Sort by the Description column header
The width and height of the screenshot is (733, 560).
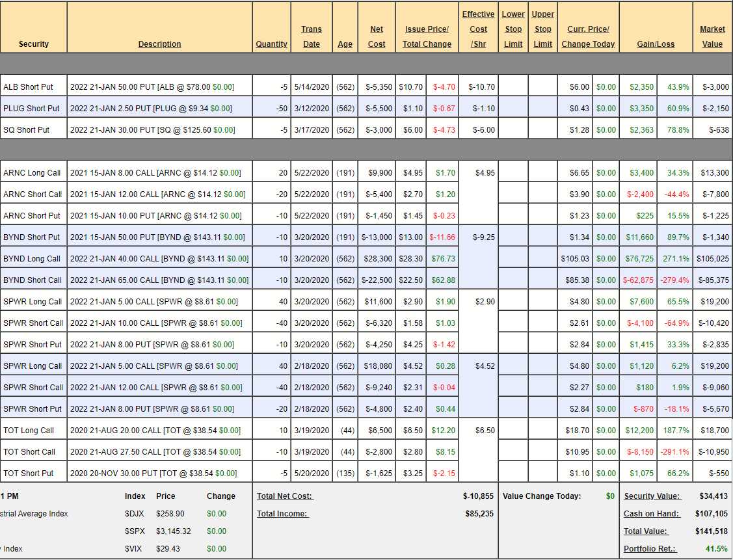tap(159, 44)
